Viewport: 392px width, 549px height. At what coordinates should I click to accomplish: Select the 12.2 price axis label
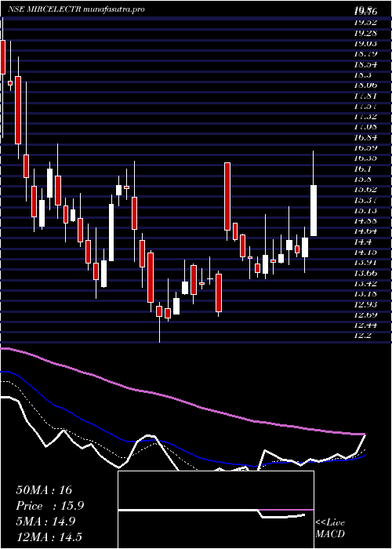point(363,336)
